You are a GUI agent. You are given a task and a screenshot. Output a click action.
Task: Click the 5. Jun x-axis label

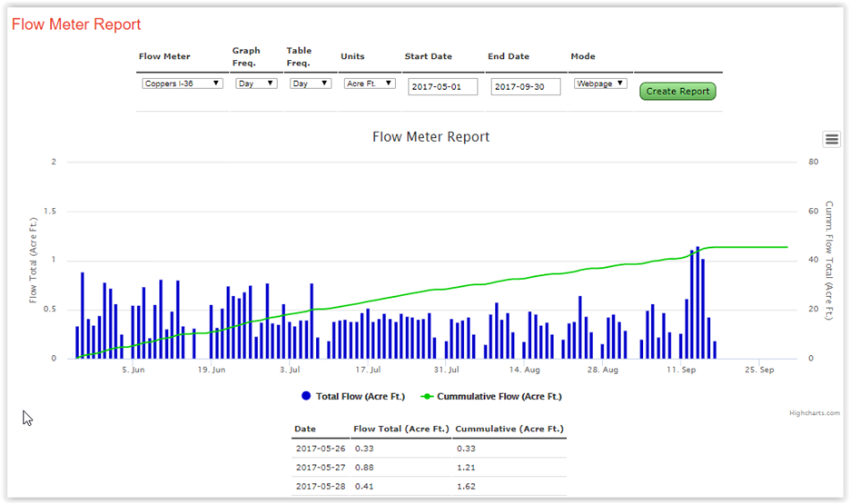pyautogui.click(x=133, y=370)
